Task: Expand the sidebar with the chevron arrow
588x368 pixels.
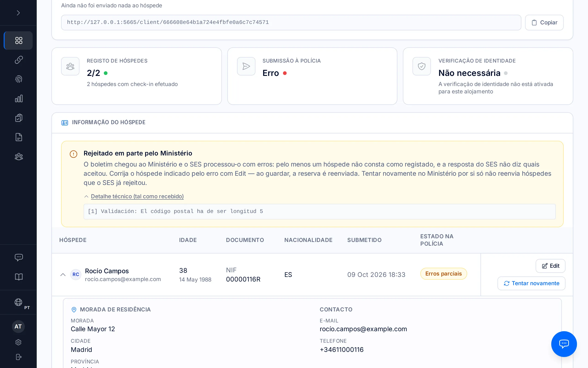Action: coord(18,13)
